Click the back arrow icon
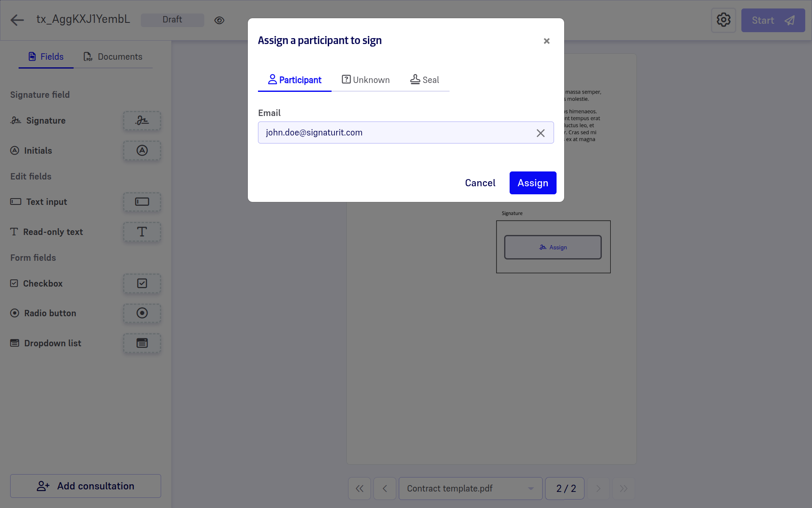The width and height of the screenshot is (812, 508). pyautogui.click(x=17, y=20)
